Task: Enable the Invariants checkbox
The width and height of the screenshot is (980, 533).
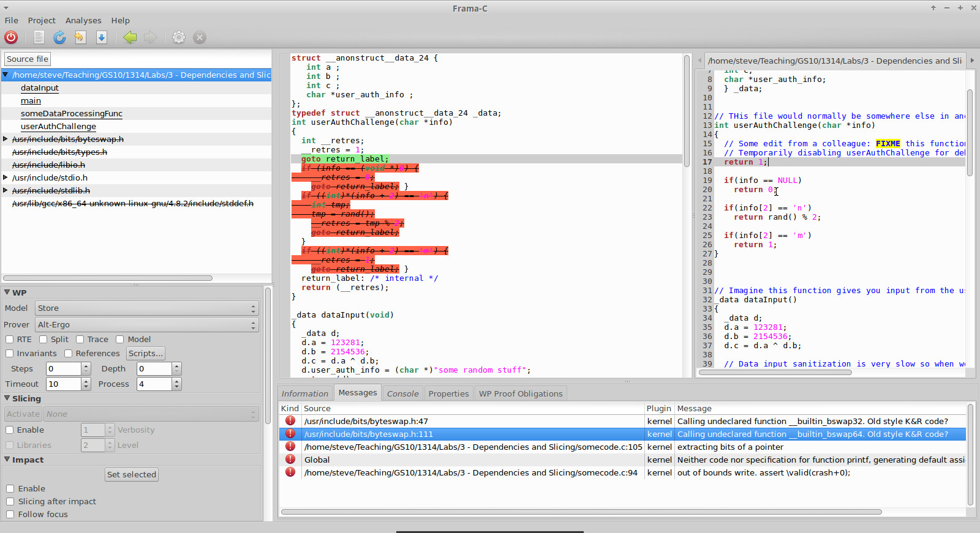Action: click(10, 354)
